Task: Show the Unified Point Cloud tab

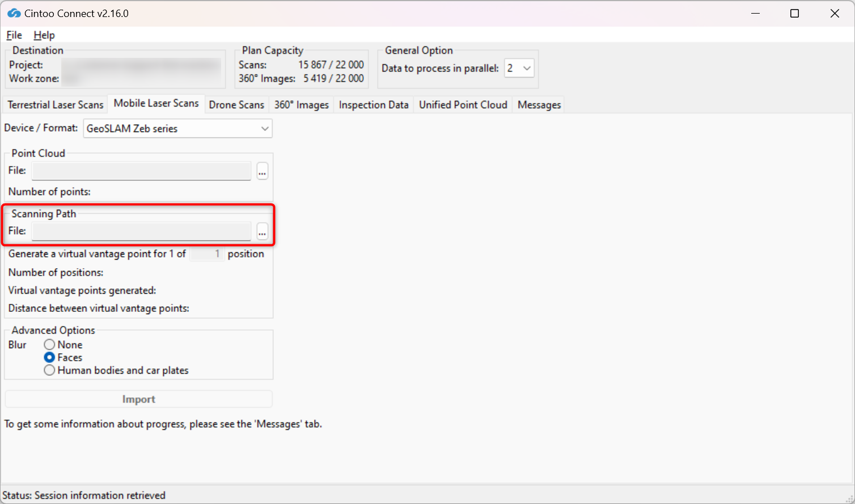Action: 463,105
